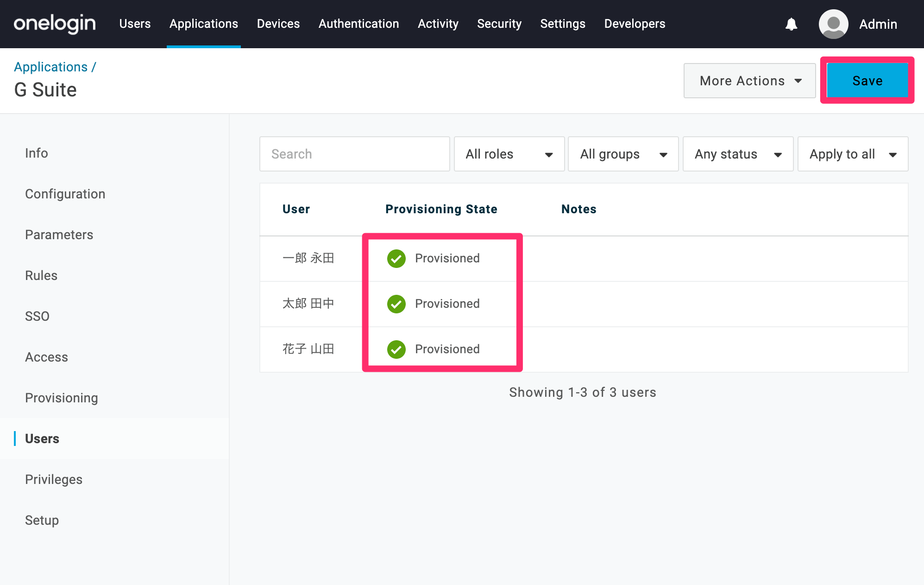This screenshot has width=924, height=585.
Task: Save the G Suite application
Action: 867,81
